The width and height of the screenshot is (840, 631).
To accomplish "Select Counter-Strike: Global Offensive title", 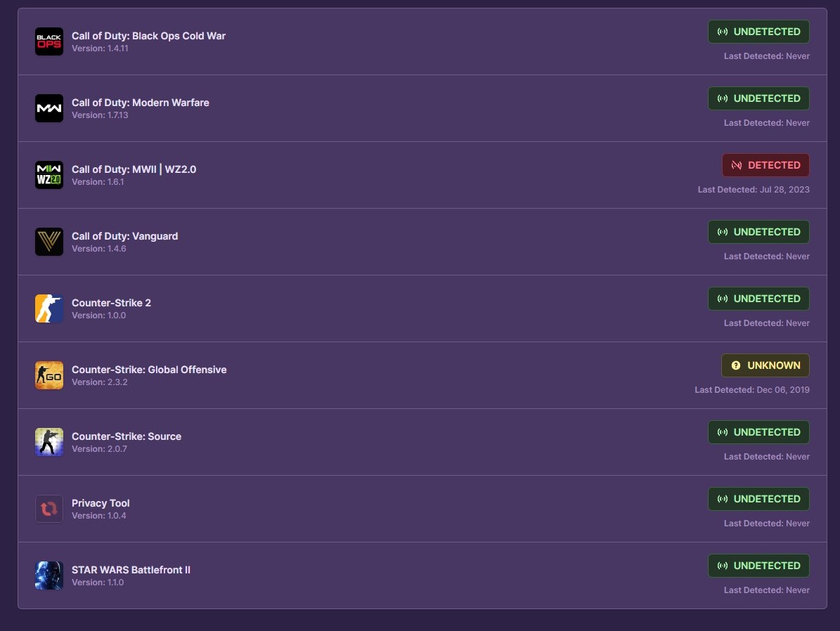I will (x=149, y=370).
